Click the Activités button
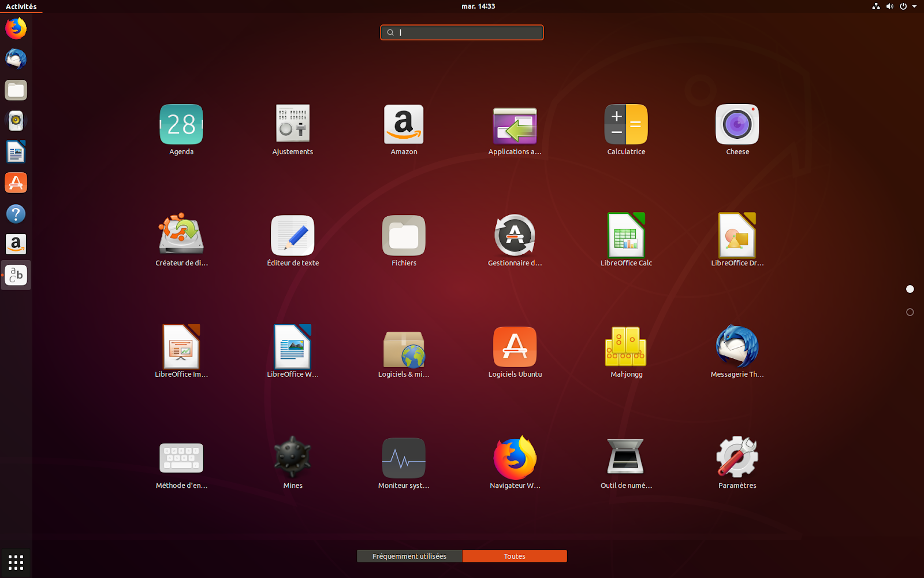This screenshot has width=924, height=578. tap(21, 6)
